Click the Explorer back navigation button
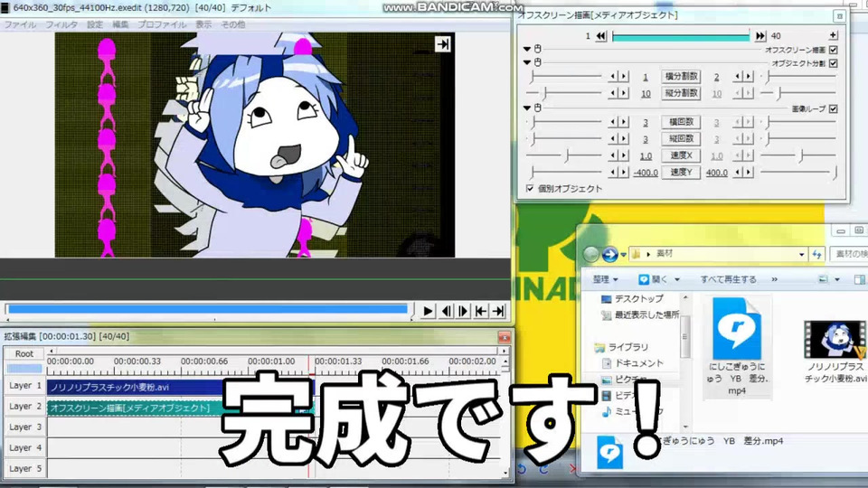Viewport: 868px width, 488px height. pos(590,255)
